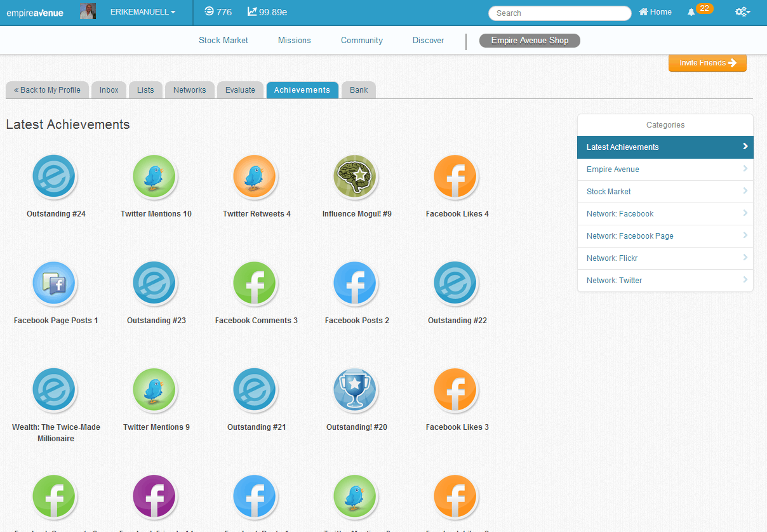This screenshot has width=767, height=532.
Task: Open the Community menu
Action: tap(362, 40)
